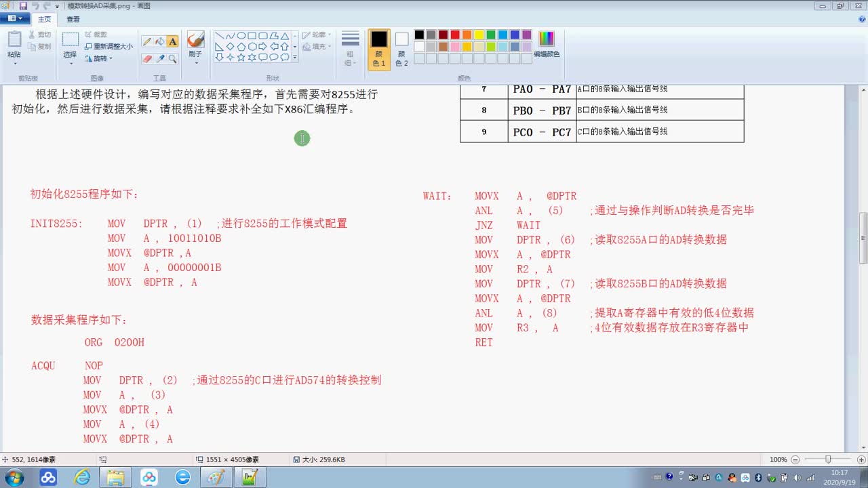Screen dimensions: 868x488
Task: Choose the right arrow shape
Action: pyautogui.click(x=262, y=47)
